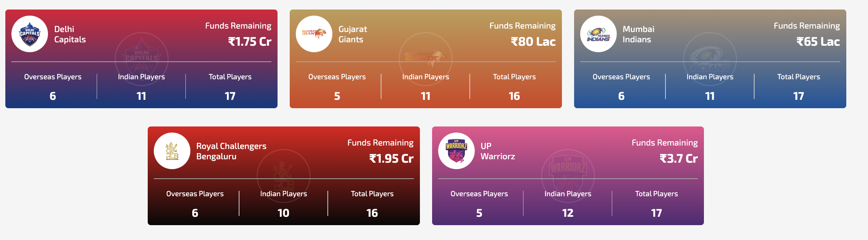Click Gujarat Giants Total Players count
This screenshot has width=868, height=240.
pyautogui.click(x=514, y=96)
